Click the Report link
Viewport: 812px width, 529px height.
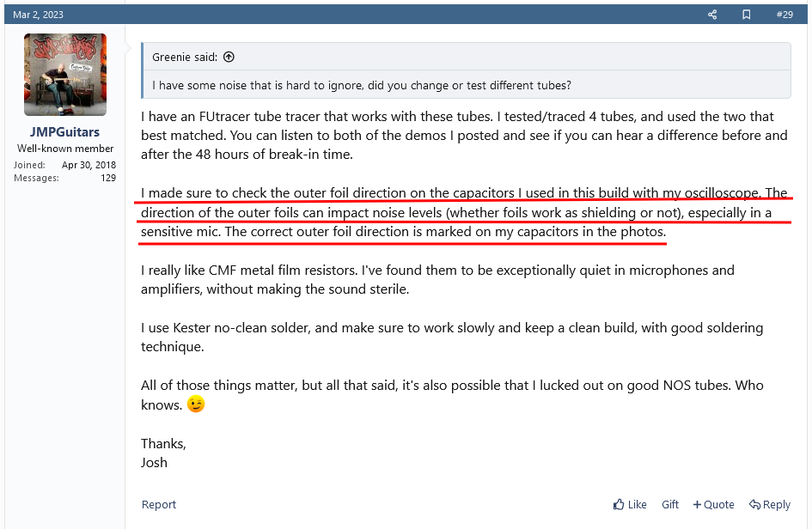tap(159, 505)
